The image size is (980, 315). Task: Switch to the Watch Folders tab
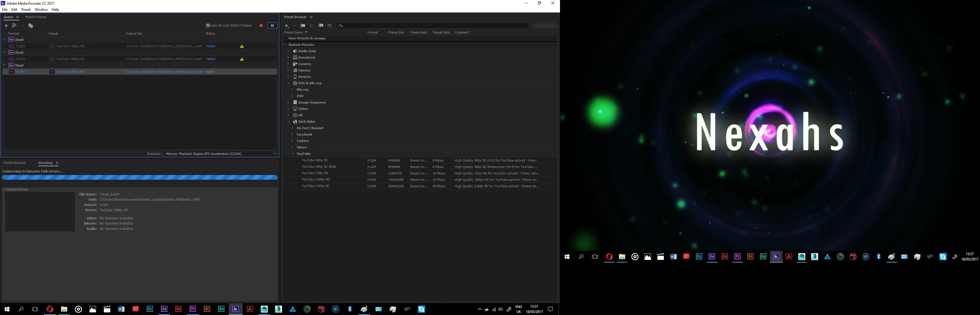click(36, 17)
